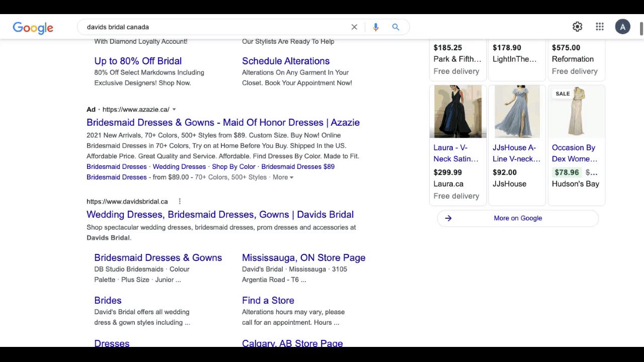Open the Azazie Bridesmaid Dresses ad headline
The height and width of the screenshot is (362, 644).
click(223, 123)
